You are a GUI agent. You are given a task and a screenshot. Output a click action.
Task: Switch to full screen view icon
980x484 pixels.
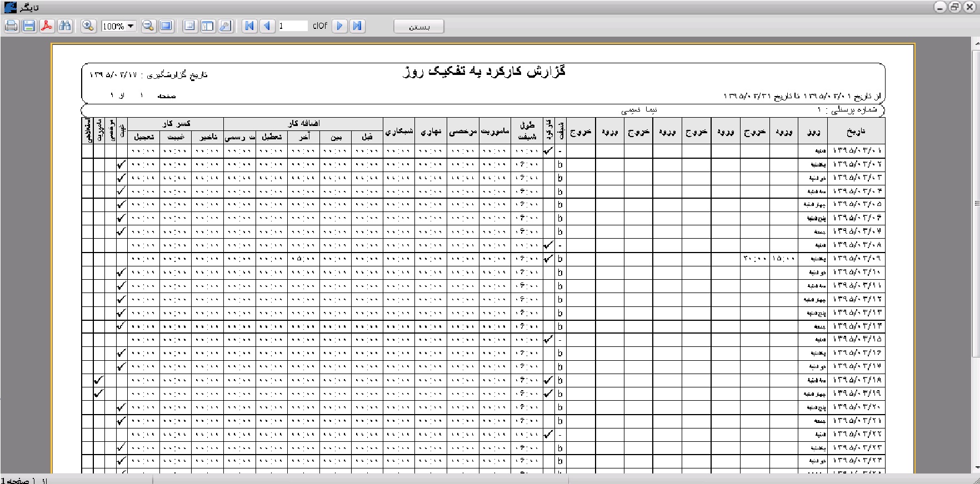[x=166, y=26]
